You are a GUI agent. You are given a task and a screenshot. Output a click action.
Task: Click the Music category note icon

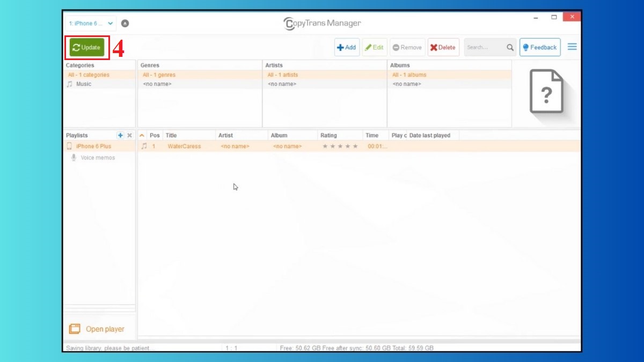click(x=69, y=84)
